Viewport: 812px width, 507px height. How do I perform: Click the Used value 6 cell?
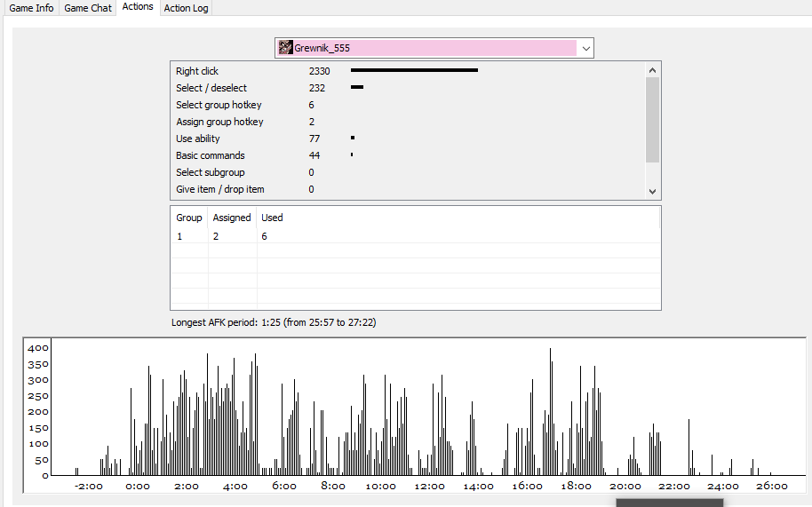(264, 236)
